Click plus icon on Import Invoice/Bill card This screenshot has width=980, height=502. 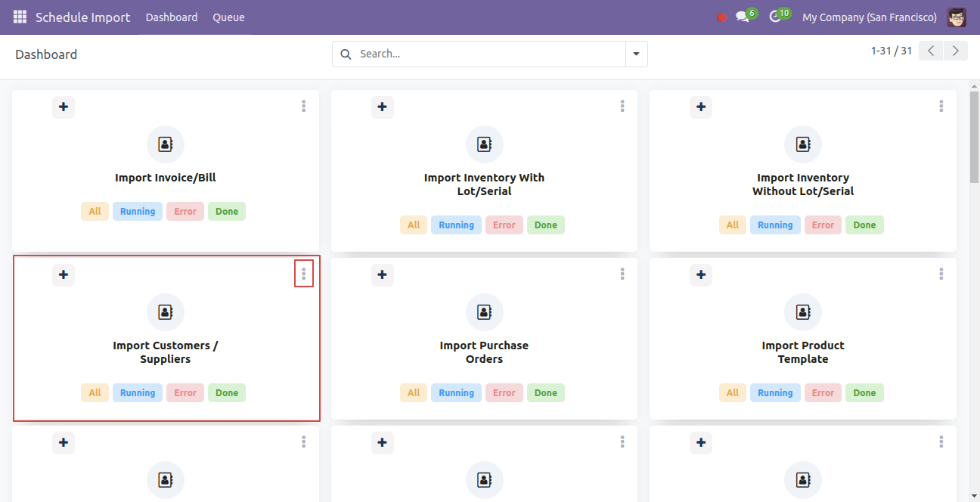click(64, 107)
